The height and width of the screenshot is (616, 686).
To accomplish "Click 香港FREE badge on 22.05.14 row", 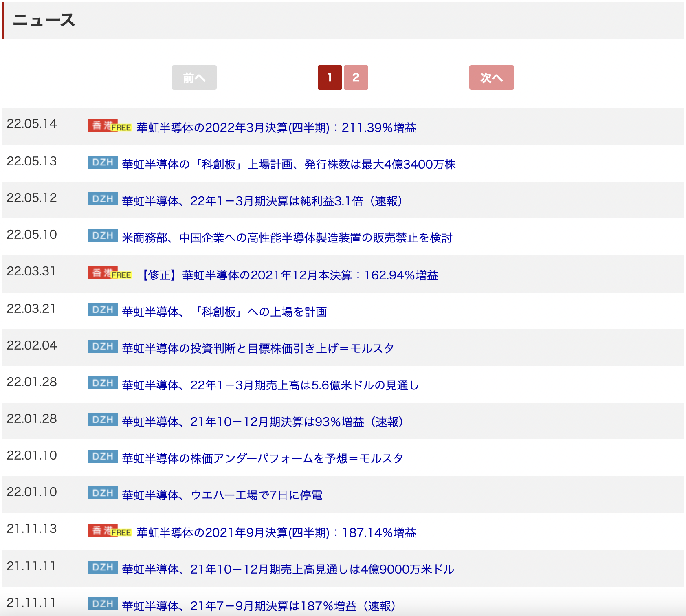I will pyautogui.click(x=110, y=126).
